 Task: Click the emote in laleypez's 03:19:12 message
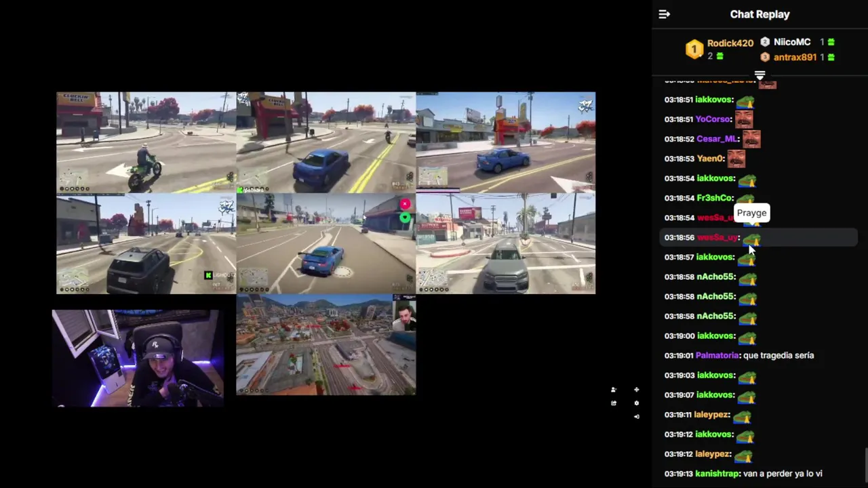click(x=743, y=455)
